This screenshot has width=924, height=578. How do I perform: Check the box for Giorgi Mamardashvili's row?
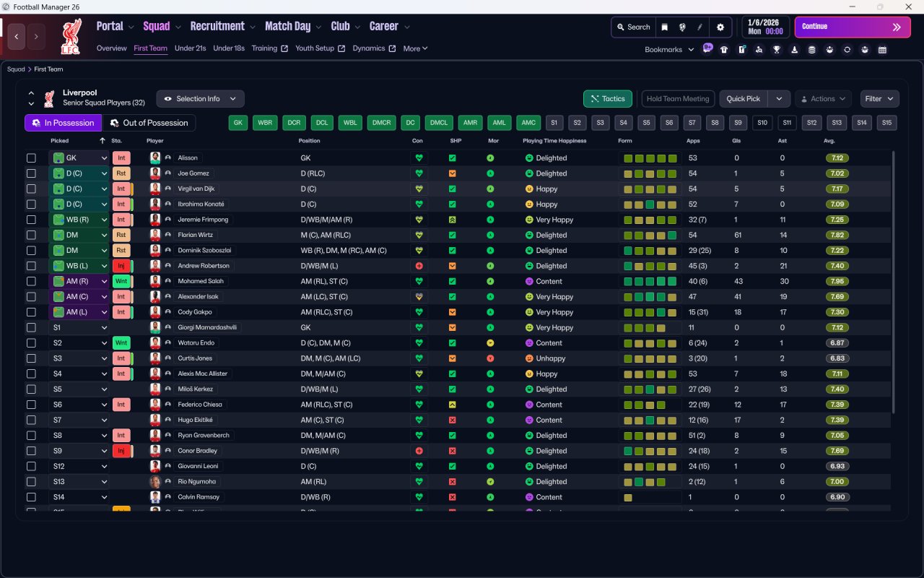[x=31, y=327]
